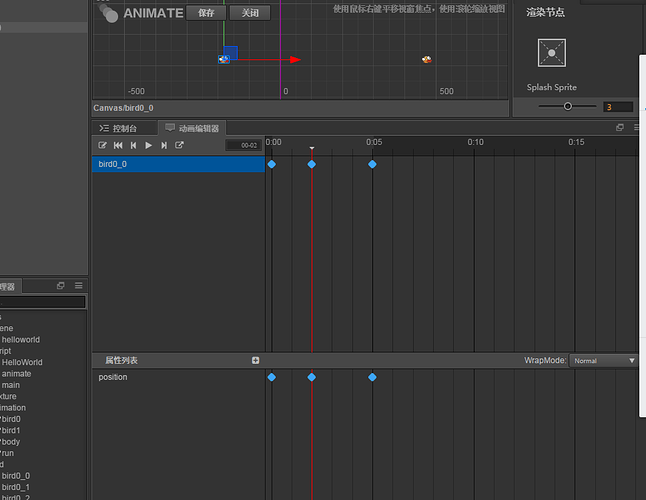The image size is (646, 500).
Task: Click the 渲染节点 render node heading
Action: tap(545, 13)
